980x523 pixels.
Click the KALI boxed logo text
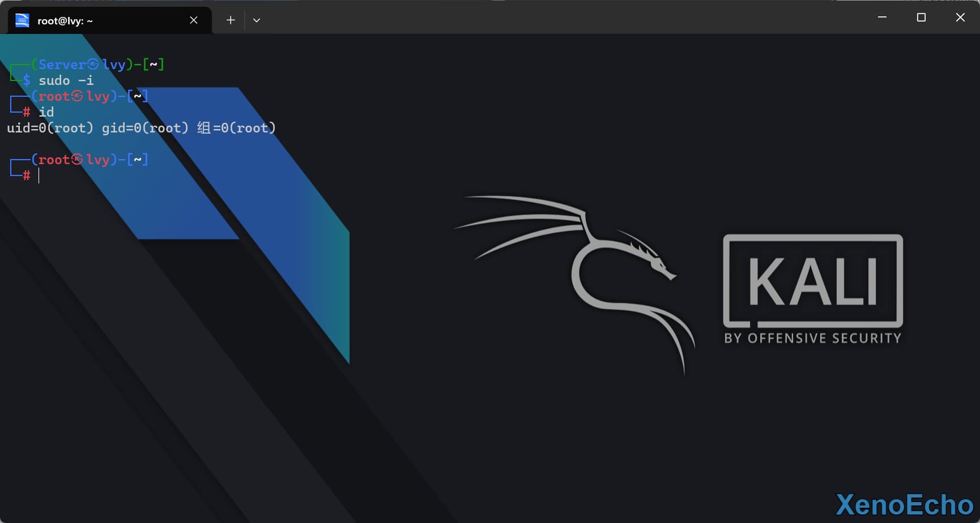(813, 281)
